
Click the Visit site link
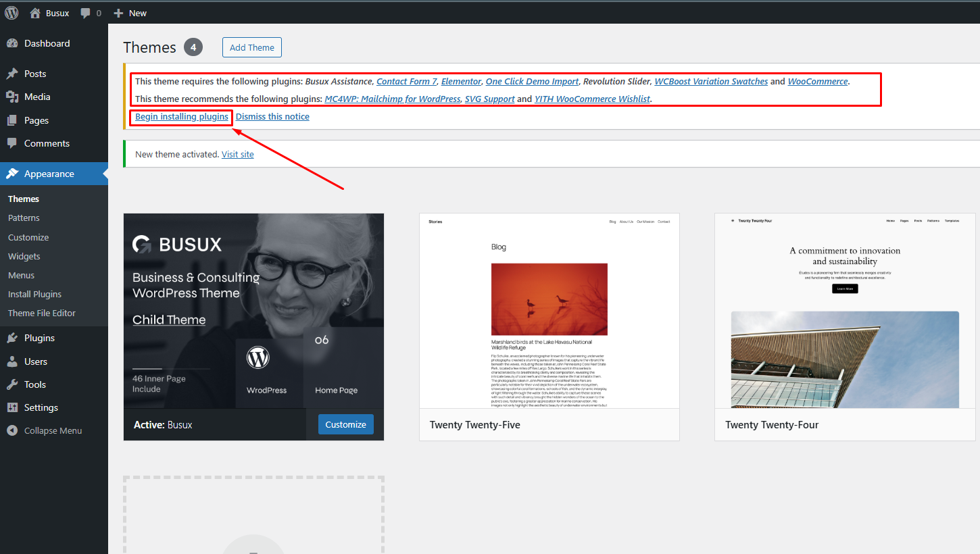point(238,154)
